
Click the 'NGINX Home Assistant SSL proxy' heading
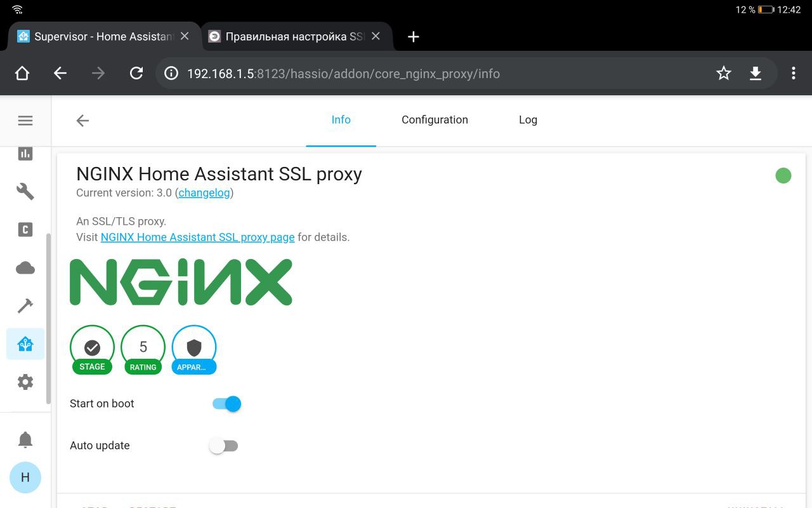[x=219, y=173]
